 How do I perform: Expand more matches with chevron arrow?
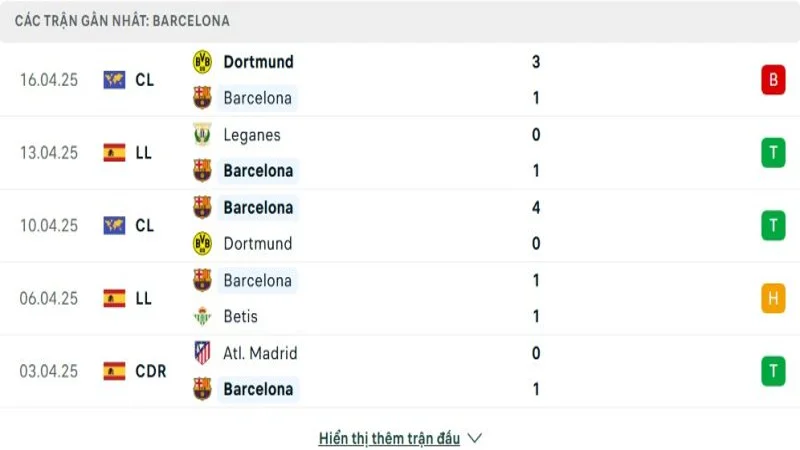(x=475, y=438)
